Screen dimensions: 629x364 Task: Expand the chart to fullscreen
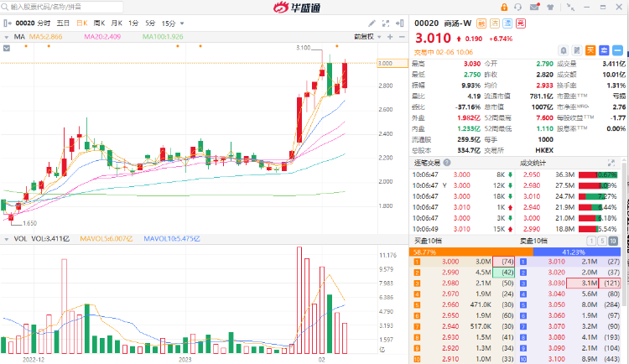[x=386, y=23]
